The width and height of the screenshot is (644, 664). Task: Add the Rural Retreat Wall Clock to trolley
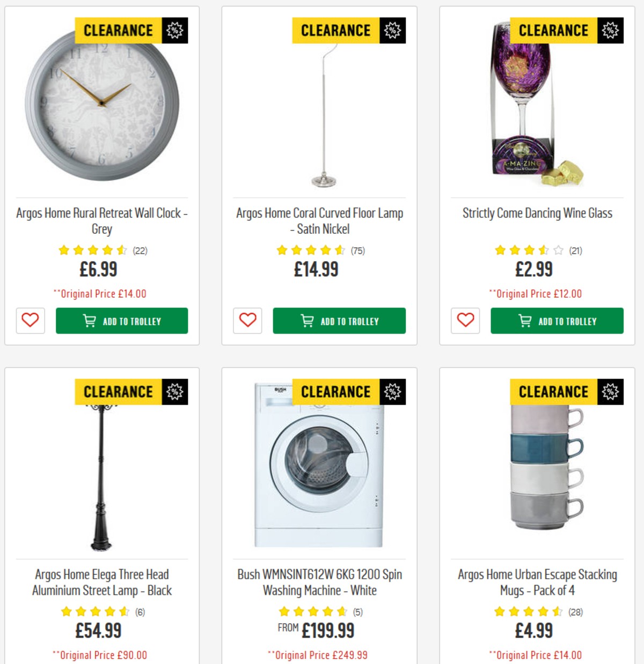(122, 321)
